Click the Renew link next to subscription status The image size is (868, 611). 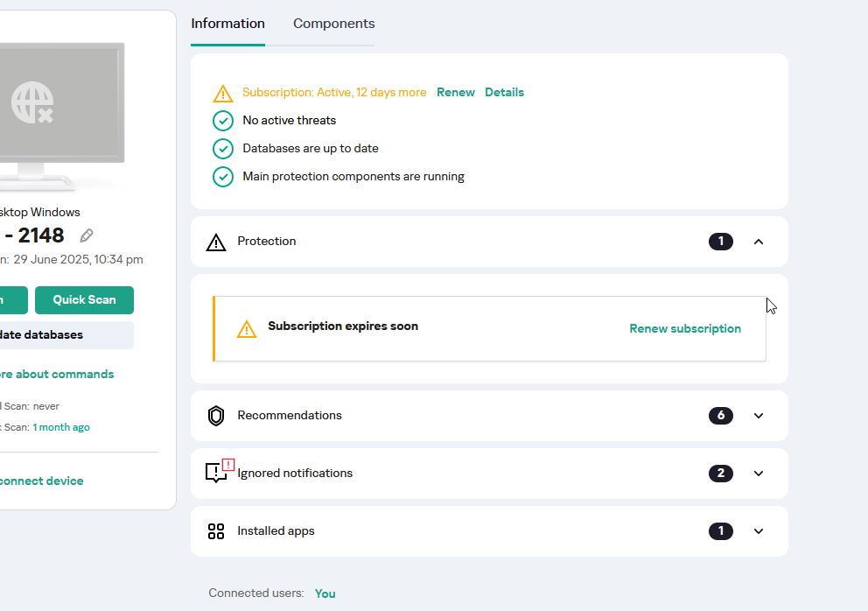[456, 92]
